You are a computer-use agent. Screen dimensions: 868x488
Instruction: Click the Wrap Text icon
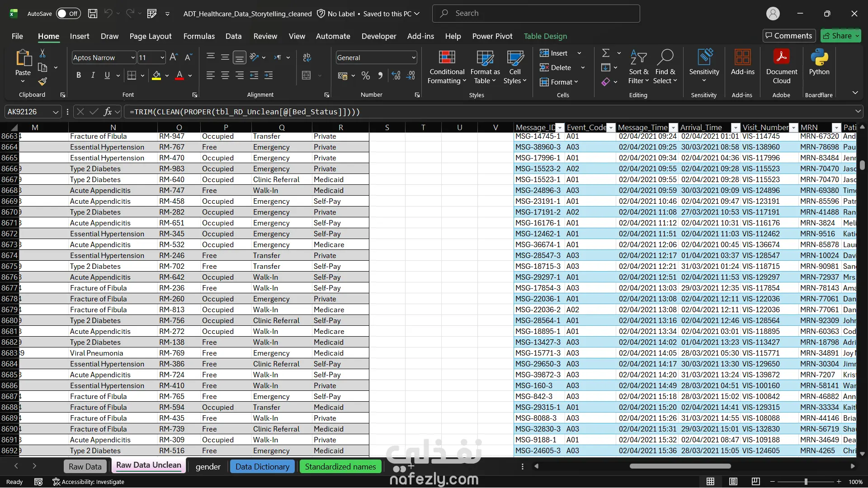[x=307, y=57]
